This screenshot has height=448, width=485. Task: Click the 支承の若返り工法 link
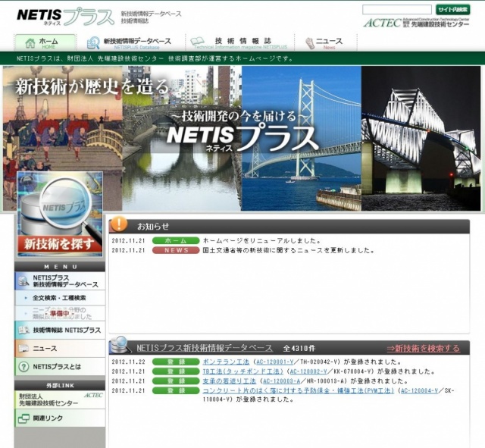click(229, 381)
